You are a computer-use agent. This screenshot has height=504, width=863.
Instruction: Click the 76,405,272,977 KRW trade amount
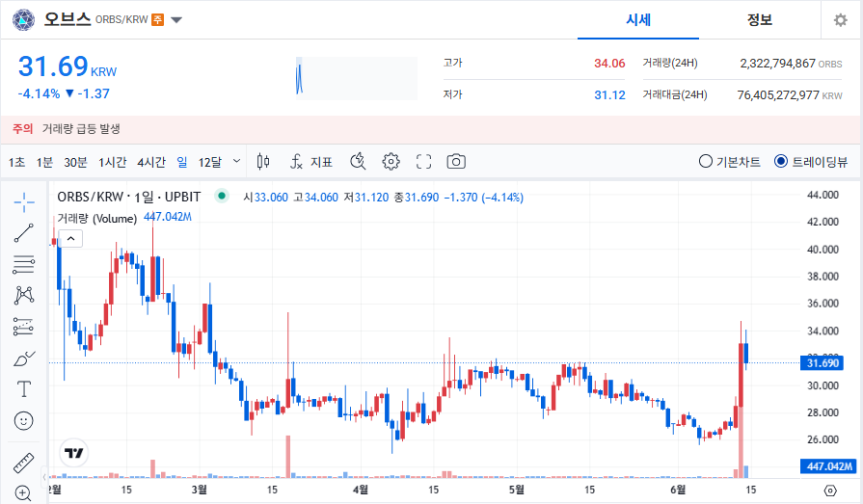(x=790, y=95)
